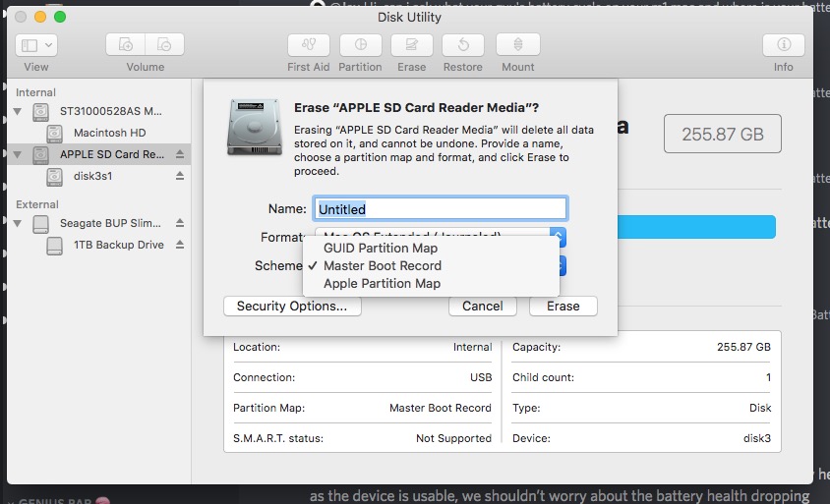Click the Disk type value

[760, 408]
